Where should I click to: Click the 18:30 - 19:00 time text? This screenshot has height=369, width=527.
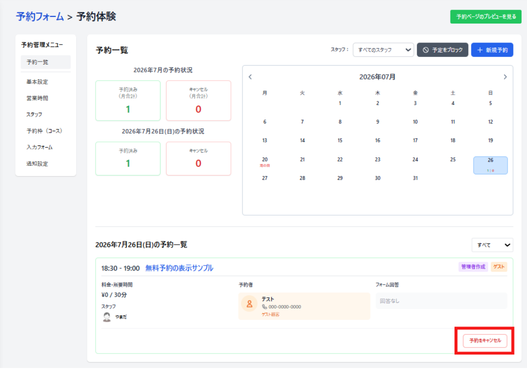coord(120,268)
